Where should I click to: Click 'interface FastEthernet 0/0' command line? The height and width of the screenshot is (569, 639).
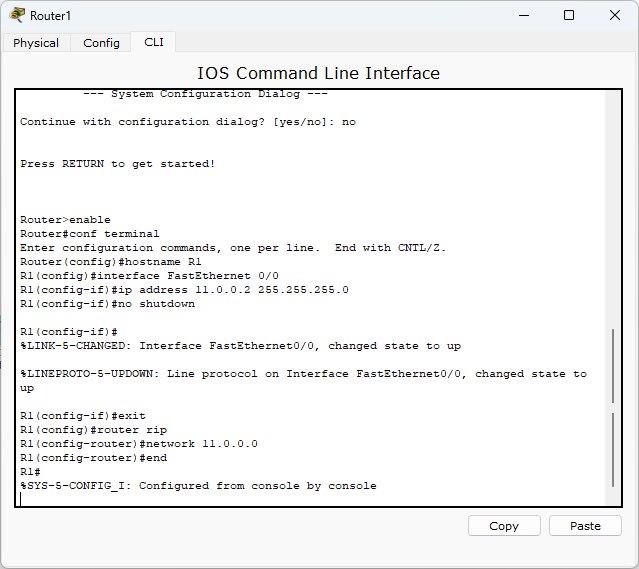coord(149,276)
